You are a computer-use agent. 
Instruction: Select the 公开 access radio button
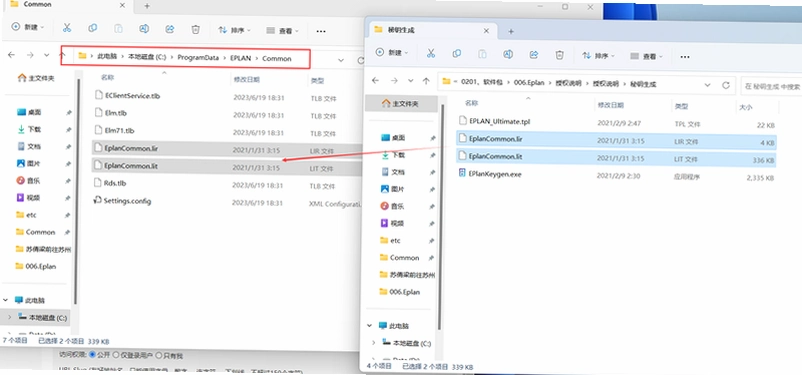click(x=93, y=354)
